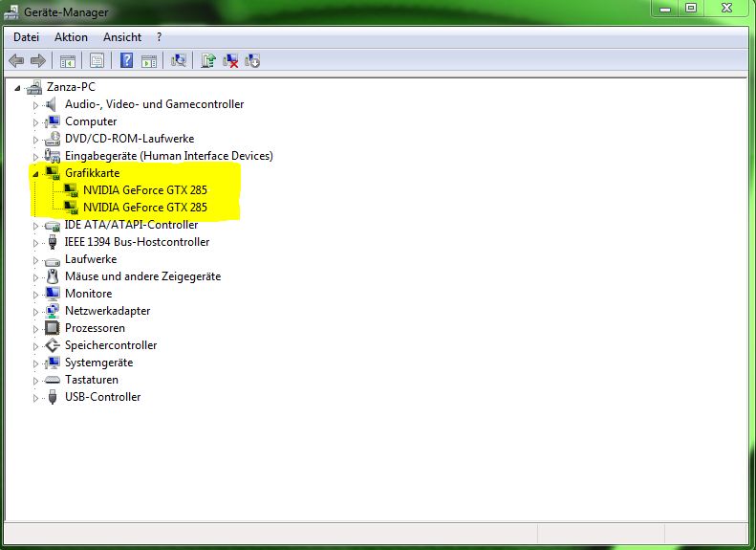Select the Zanza-PC label

[71, 87]
